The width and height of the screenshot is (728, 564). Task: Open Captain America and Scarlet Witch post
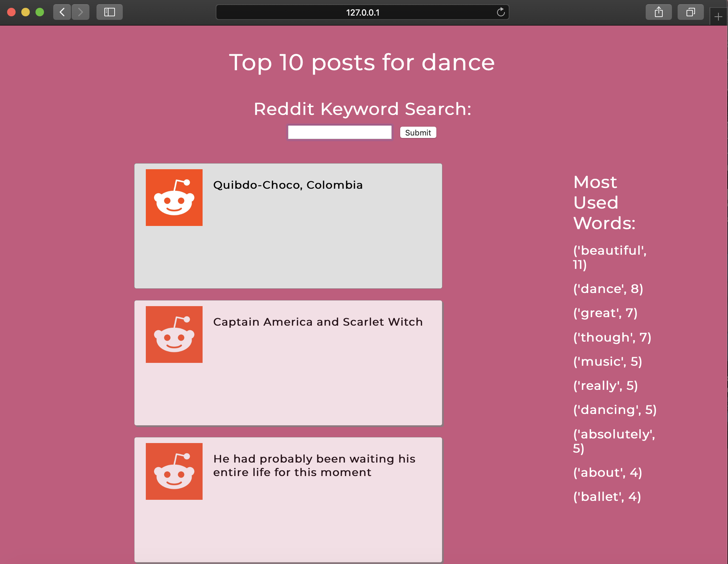tap(318, 322)
